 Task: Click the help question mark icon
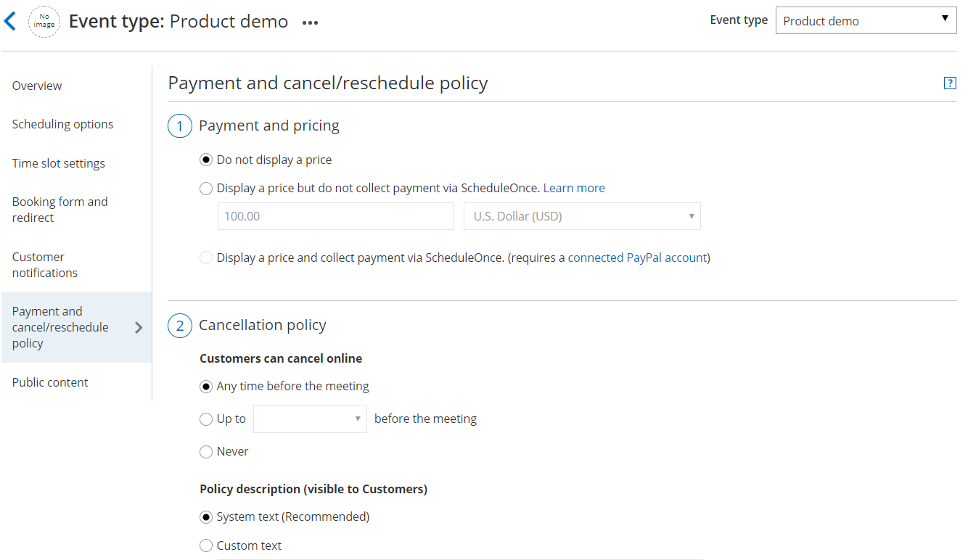click(949, 83)
